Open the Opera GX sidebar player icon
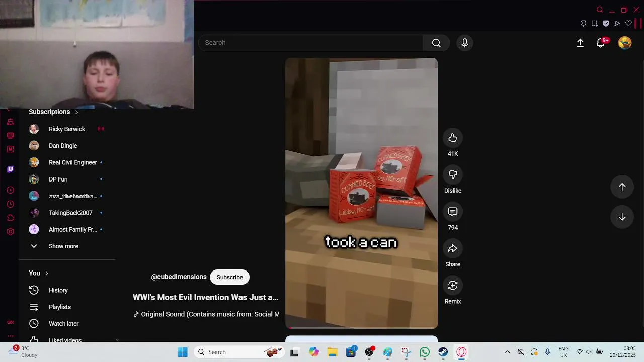The width and height of the screenshot is (644, 362). point(10,190)
